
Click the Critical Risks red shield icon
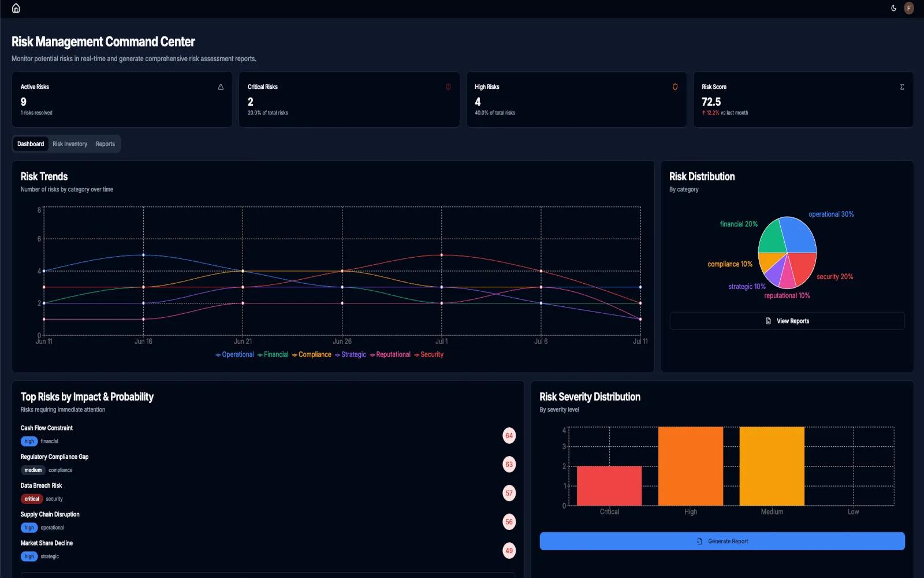coord(448,87)
